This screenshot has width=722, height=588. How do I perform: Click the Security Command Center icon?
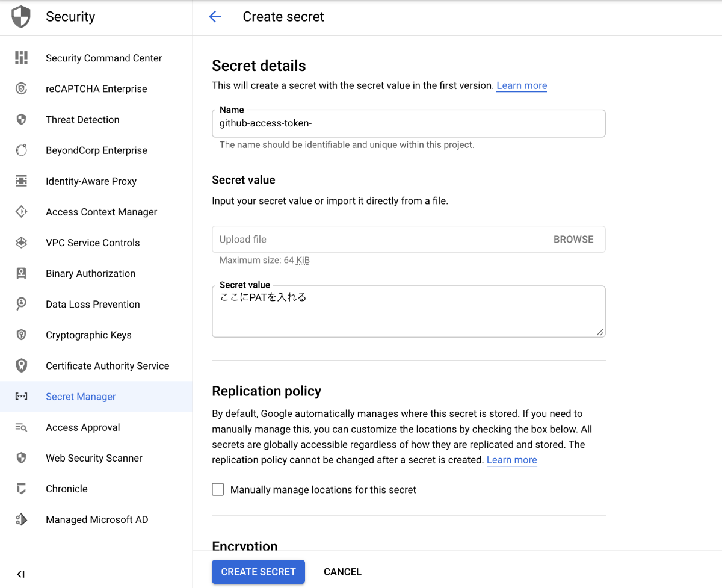click(x=21, y=58)
